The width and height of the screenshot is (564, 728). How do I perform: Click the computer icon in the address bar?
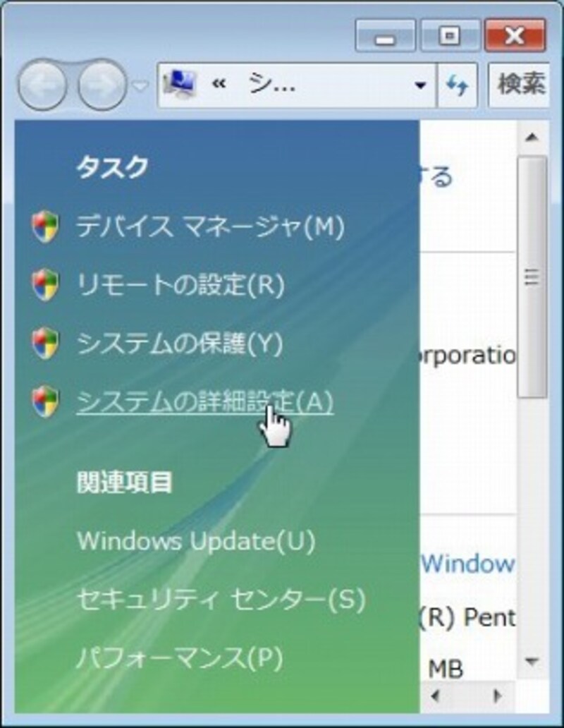point(179,82)
